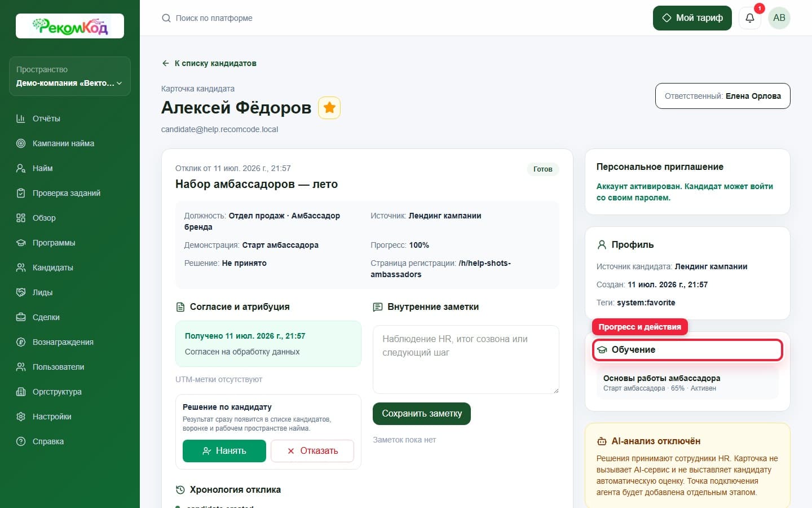
Task: Click the РекомКод logo
Action: coord(70,26)
